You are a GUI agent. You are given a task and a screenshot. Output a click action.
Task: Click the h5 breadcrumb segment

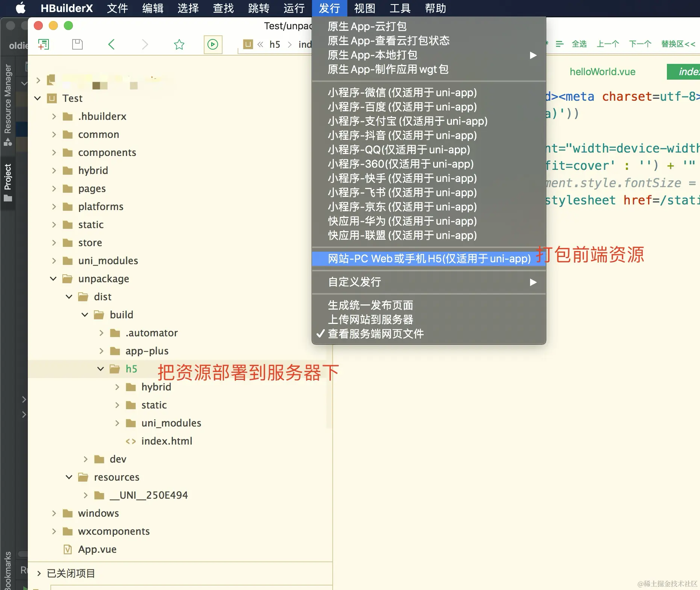[x=275, y=44]
